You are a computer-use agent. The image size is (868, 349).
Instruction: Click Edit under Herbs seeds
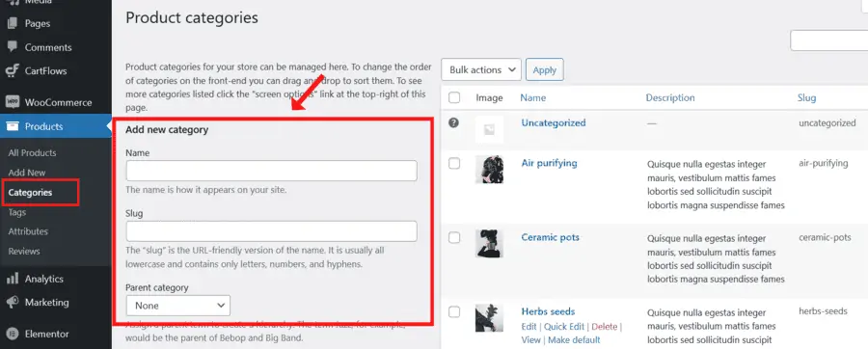pos(529,326)
